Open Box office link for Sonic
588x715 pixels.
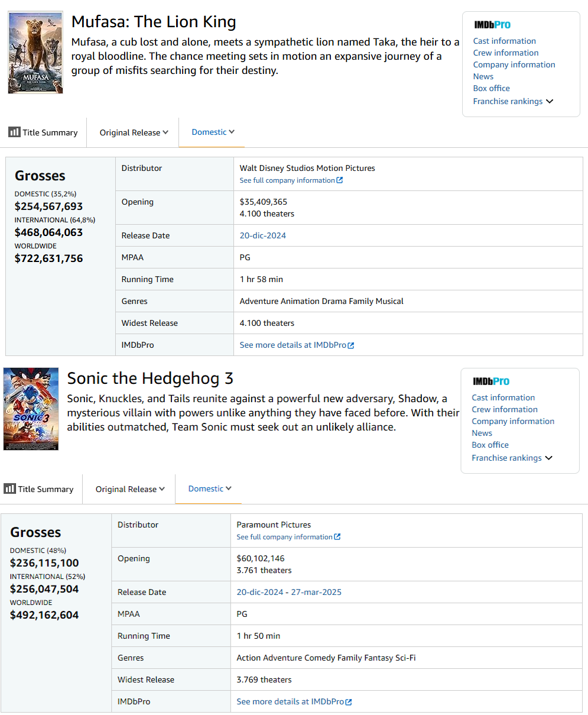(490, 445)
